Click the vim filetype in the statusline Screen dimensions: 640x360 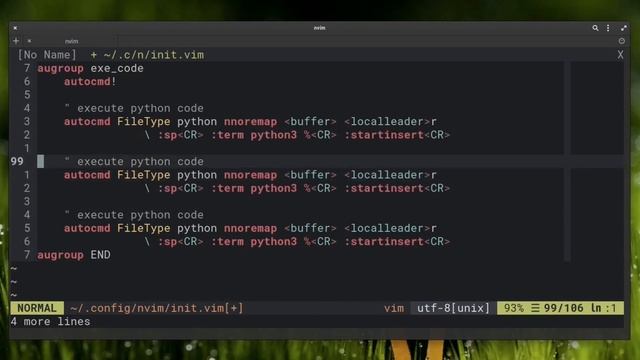point(394,308)
